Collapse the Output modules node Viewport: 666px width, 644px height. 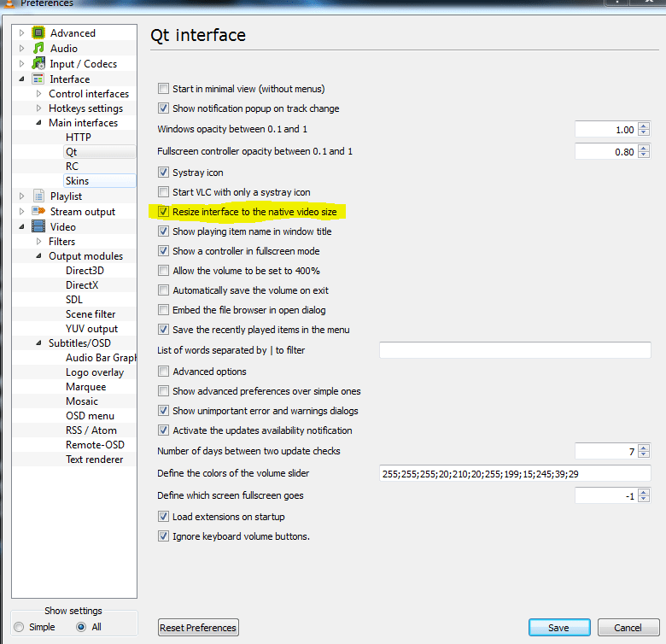(x=38, y=255)
